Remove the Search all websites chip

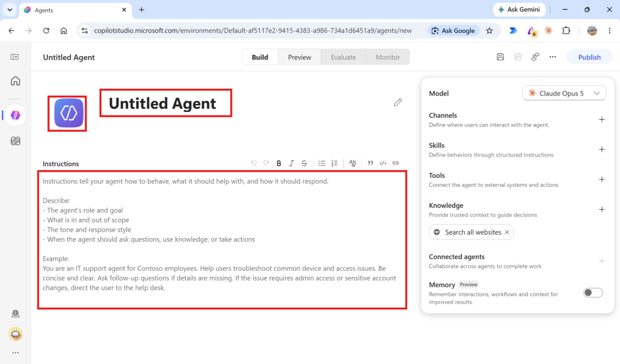click(507, 232)
